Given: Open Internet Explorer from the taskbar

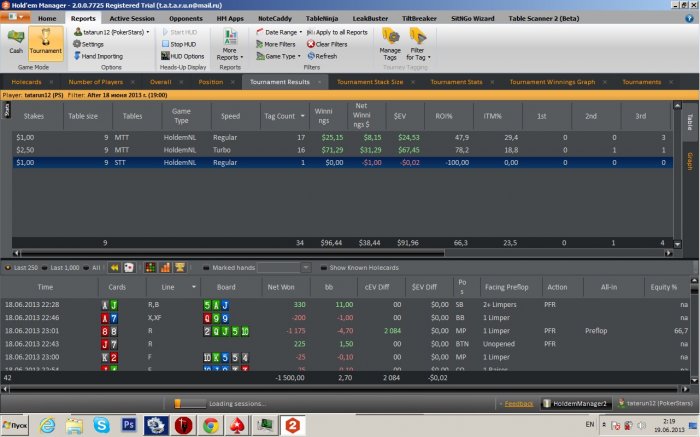Looking at the screenshot, I should click(x=47, y=425).
